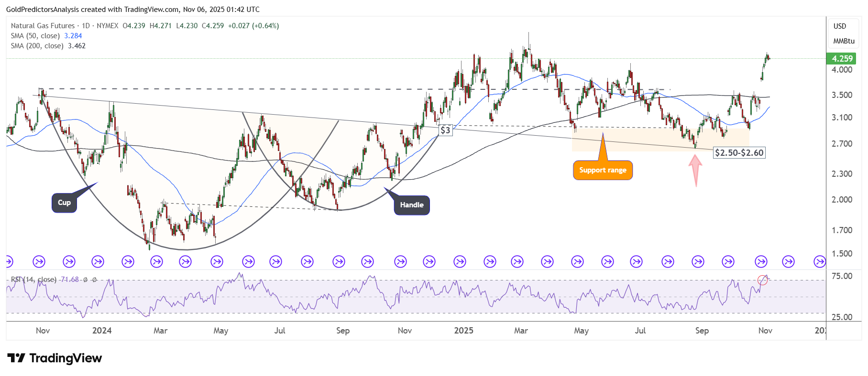Click the green 4.259 current price tag
This screenshot has width=868, height=376.
pyautogui.click(x=842, y=59)
